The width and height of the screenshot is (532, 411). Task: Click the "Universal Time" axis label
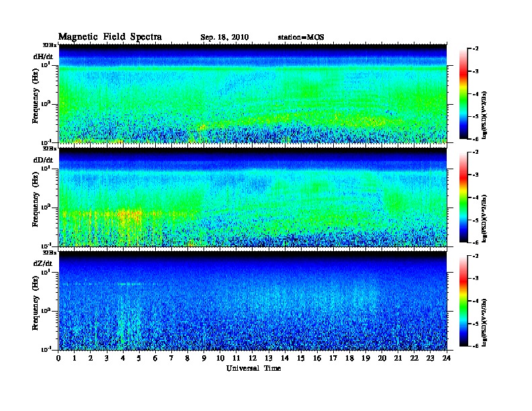(x=253, y=368)
